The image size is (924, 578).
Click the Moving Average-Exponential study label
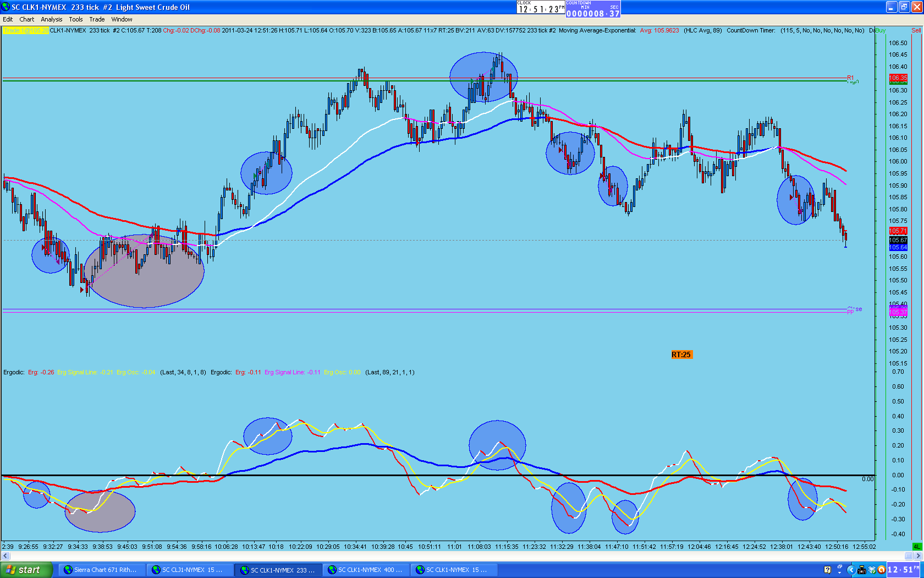[597, 30]
